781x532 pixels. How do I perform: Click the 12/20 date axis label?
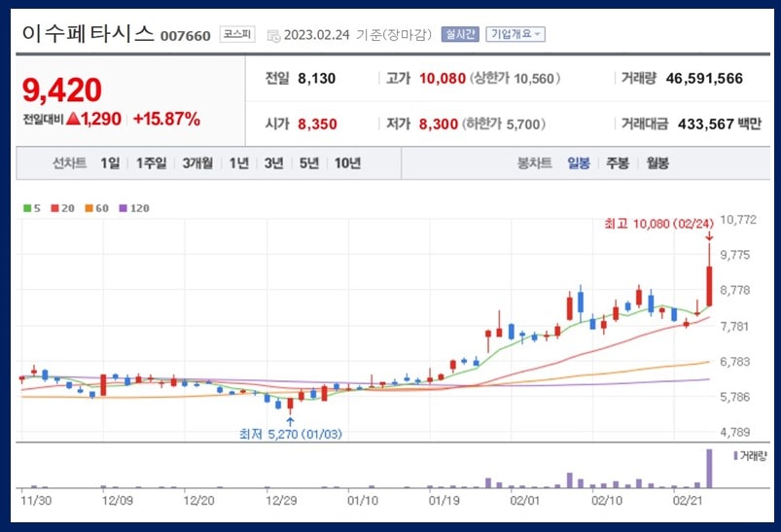point(198,500)
